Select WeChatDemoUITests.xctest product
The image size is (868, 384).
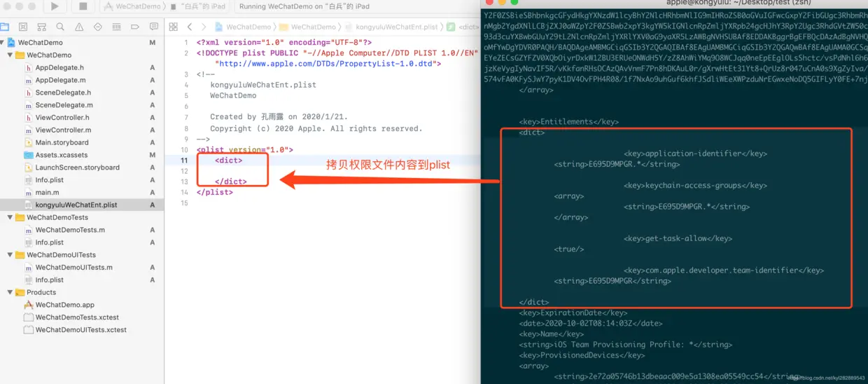point(82,330)
